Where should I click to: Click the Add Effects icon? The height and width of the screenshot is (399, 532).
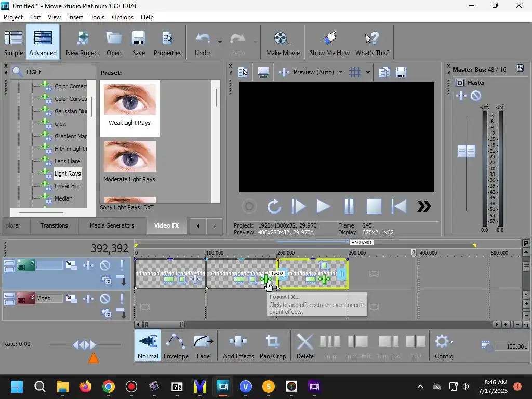(x=238, y=347)
